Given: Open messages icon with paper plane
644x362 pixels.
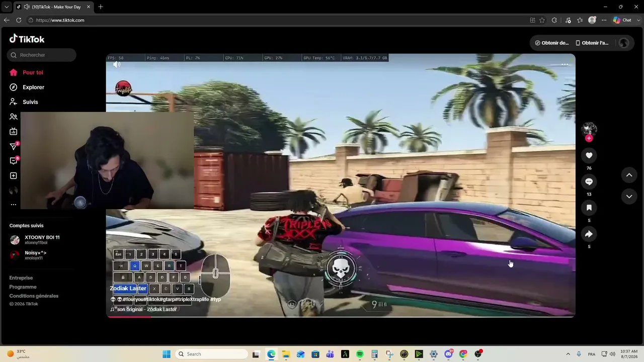Looking at the screenshot, I should coord(14,146).
